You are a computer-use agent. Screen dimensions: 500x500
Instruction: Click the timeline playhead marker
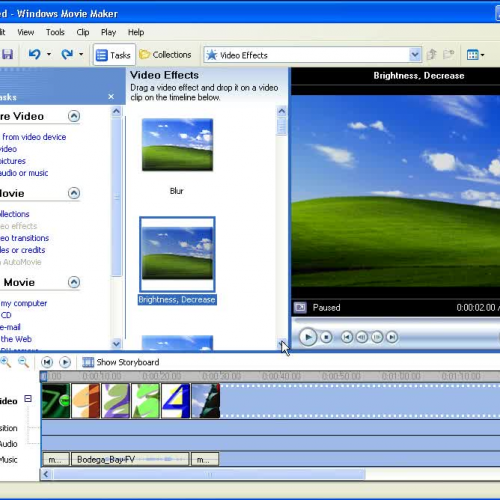click(x=44, y=376)
